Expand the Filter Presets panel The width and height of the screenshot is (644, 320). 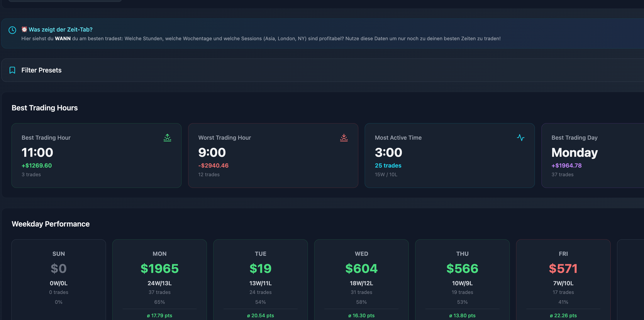(322, 70)
